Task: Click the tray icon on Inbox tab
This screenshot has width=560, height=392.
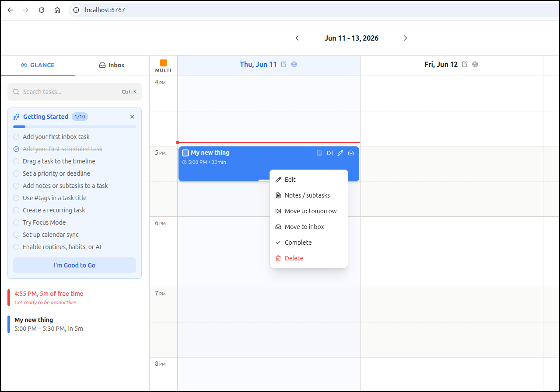Action: pos(102,65)
